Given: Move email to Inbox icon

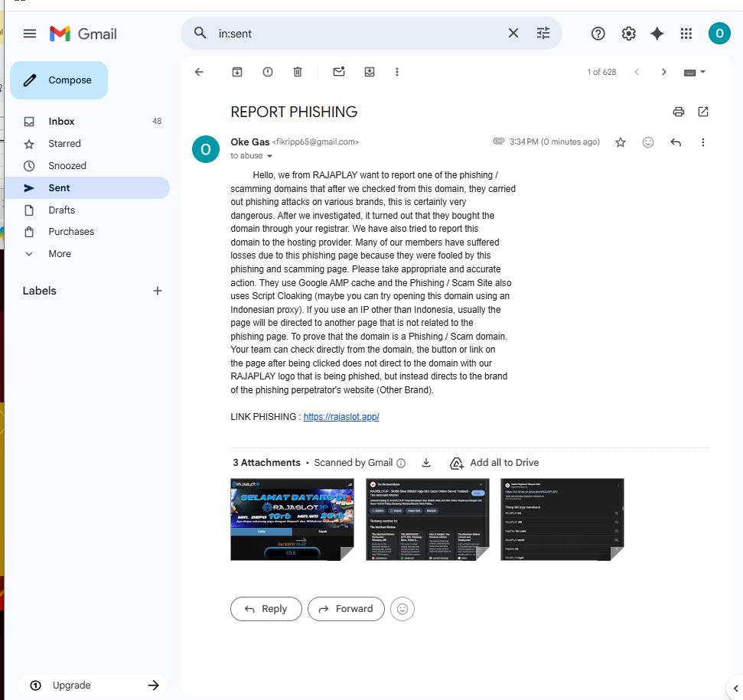Looking at the screenshot, I should [370, 72].
